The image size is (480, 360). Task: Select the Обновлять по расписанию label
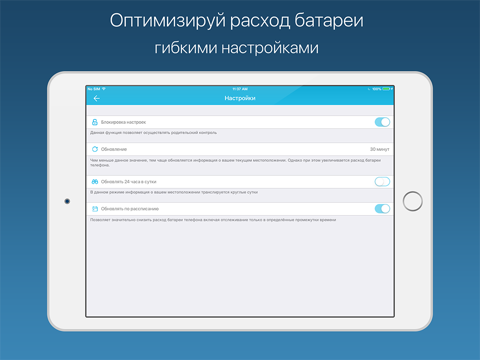pos(130,209)
